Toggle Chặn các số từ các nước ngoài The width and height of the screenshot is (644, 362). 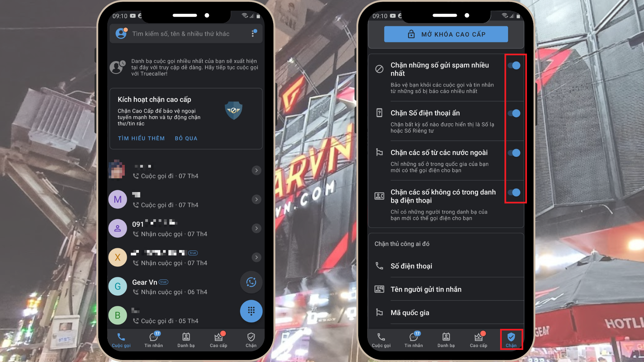pyautogui.click(x=514, y=153)
